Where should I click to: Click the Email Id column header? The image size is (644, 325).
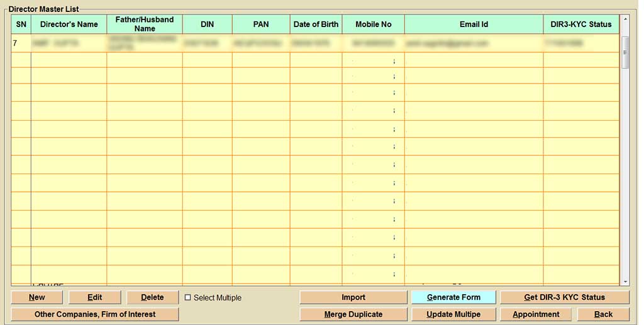pyautogui.click(x=474, y=25)
